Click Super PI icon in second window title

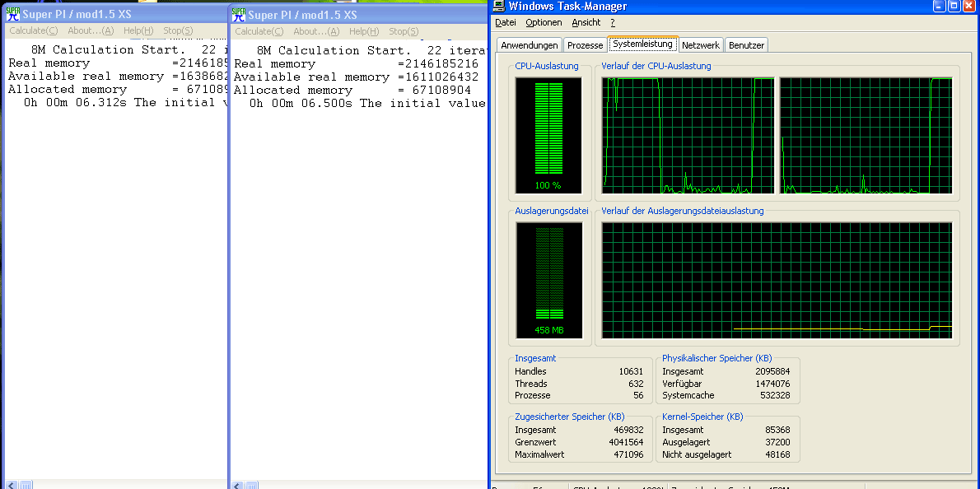tap(239, 14)
